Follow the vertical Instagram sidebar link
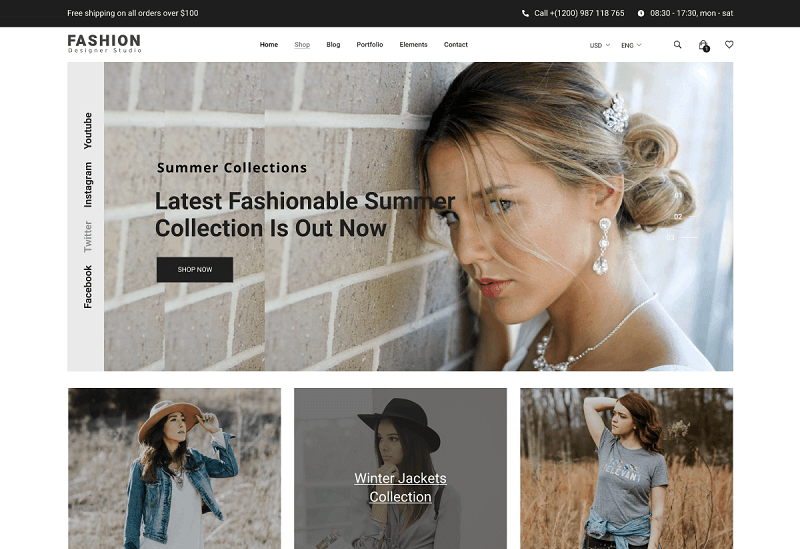800x549 pixels. click(x=88, y=184)
